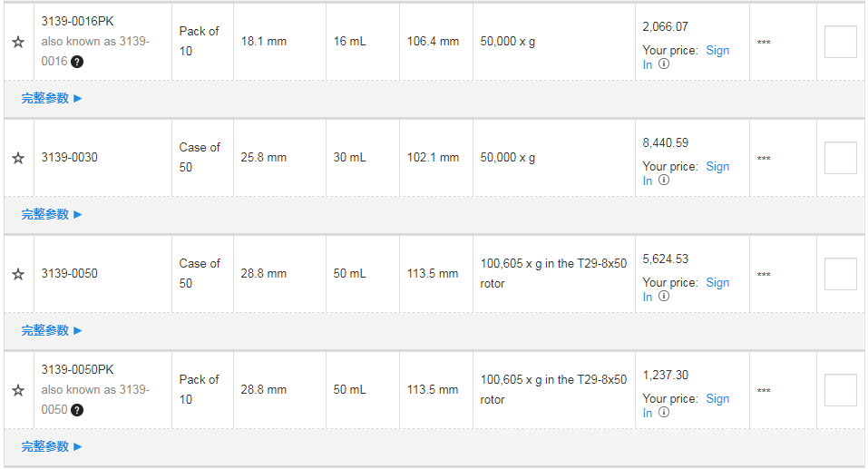
Task: Click info icon under the 1,237.30 price
Action: 664,413
